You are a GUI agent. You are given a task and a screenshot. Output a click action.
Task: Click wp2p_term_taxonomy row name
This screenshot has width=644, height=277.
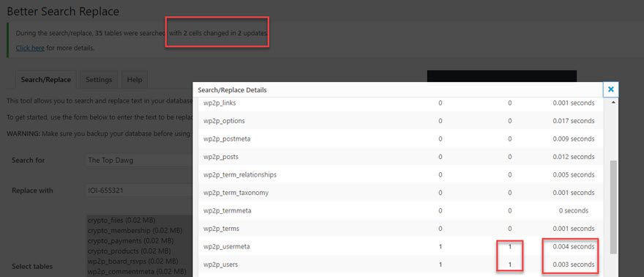coord(236,193)
